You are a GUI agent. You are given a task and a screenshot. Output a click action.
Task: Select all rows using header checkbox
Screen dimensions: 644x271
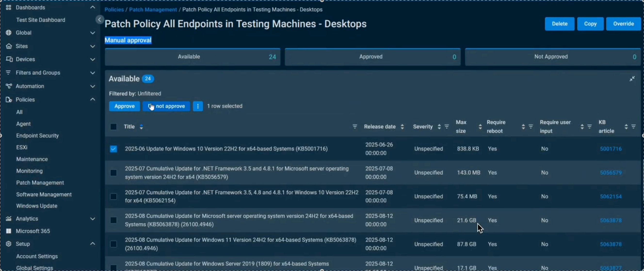click(x=113, y=127)
